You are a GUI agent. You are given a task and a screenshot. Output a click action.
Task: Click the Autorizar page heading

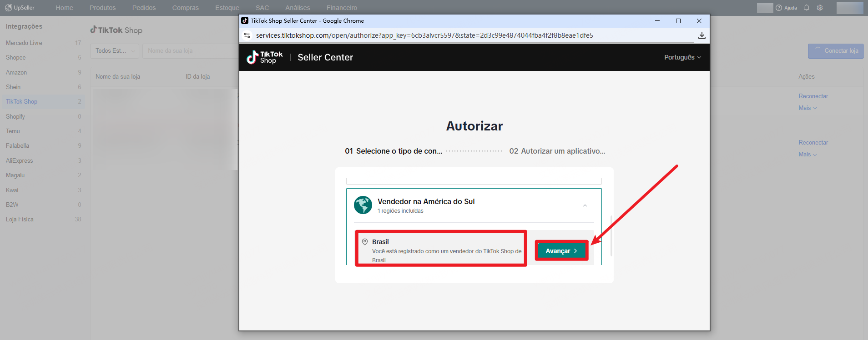[x=474, y=126]
